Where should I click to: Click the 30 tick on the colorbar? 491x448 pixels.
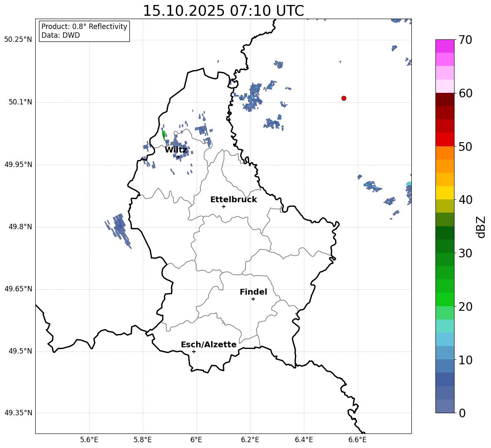[465, 253]
